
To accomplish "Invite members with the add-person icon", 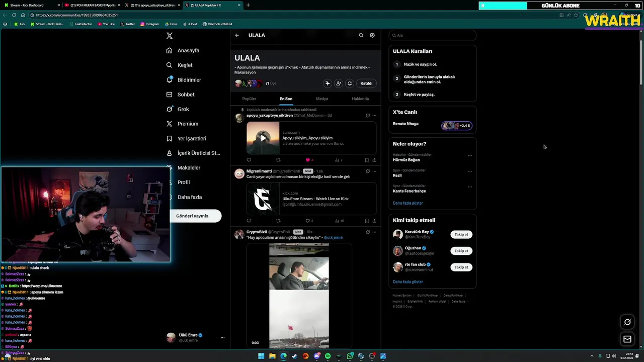I will pyautogui.click(x=339, y=83).
